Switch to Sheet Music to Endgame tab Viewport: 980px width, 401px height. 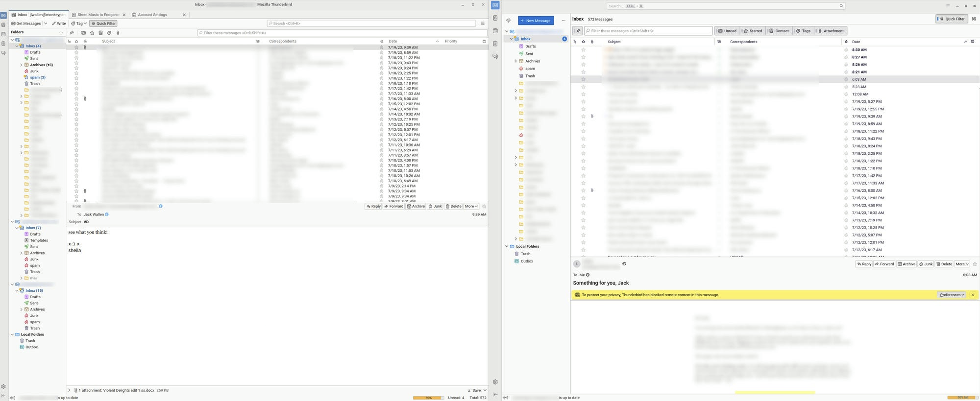click(x=98, y=15)
